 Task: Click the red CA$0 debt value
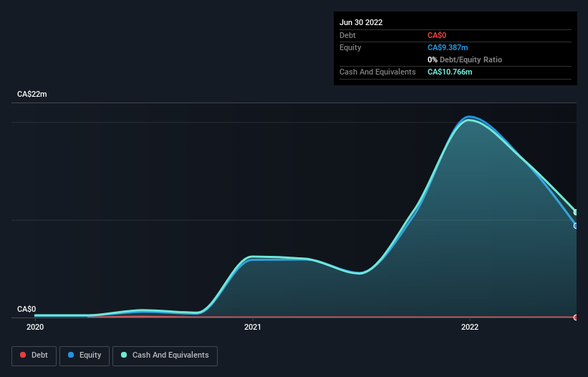point(436,35)
